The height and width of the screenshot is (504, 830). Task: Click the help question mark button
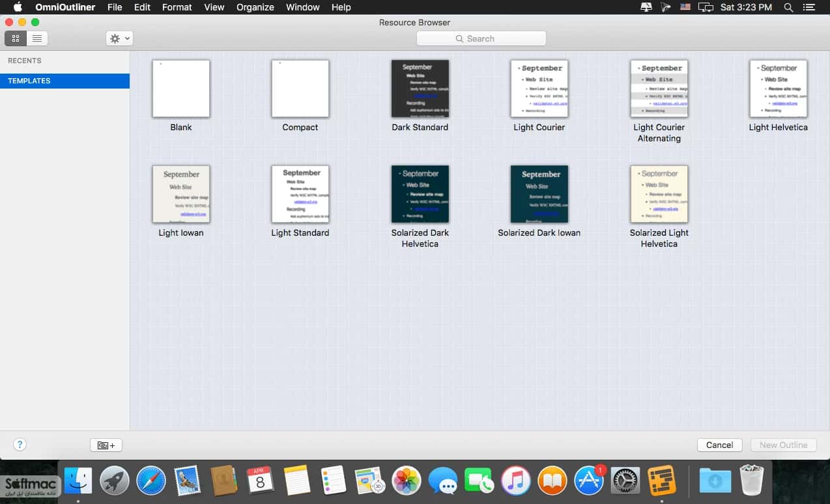(x=20, y=445)
